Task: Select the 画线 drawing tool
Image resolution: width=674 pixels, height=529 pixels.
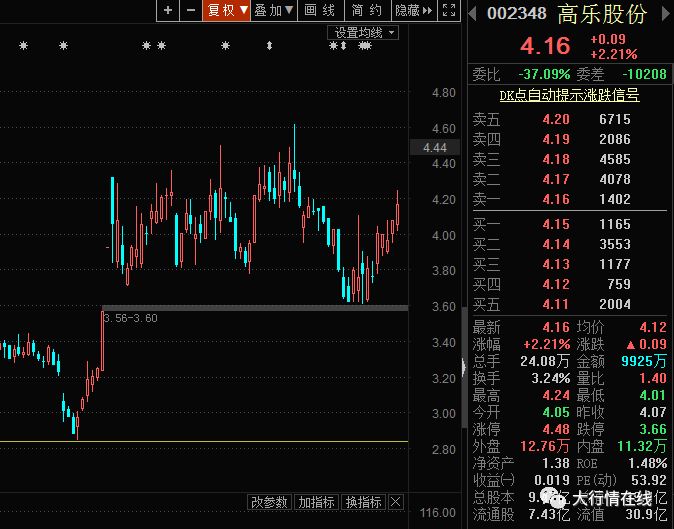Action: pyautogui.click(x=319, y=10)
